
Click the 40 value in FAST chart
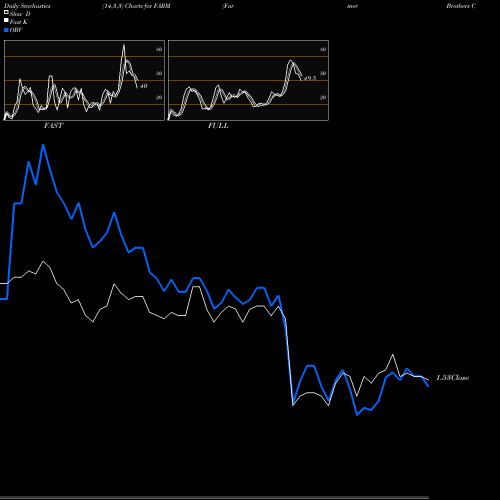coord(143,86)
